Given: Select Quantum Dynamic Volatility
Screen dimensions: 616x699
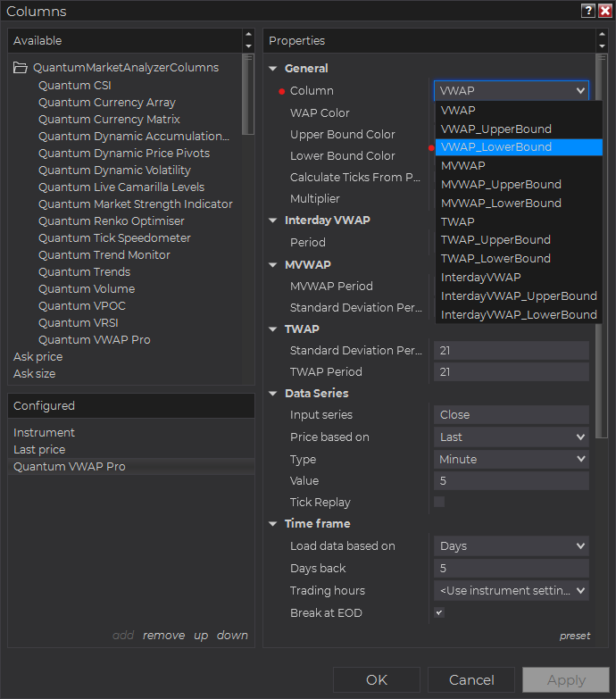Looking at the screenshot, I should 114,171.
